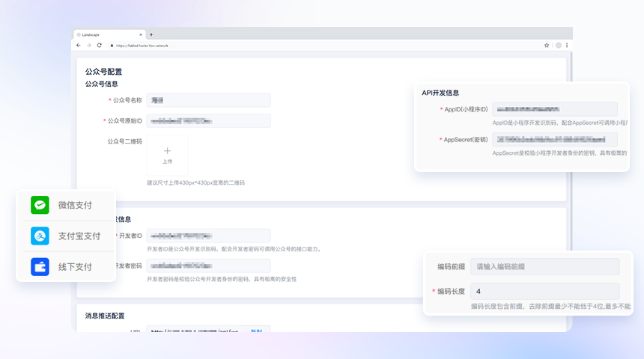Click the browser address bar URL
Viewport: 644px width, 359px height.
142,46
